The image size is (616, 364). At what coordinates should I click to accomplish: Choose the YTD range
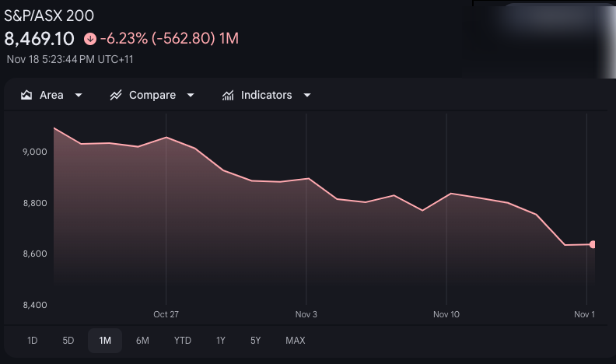tap(183, 341)
